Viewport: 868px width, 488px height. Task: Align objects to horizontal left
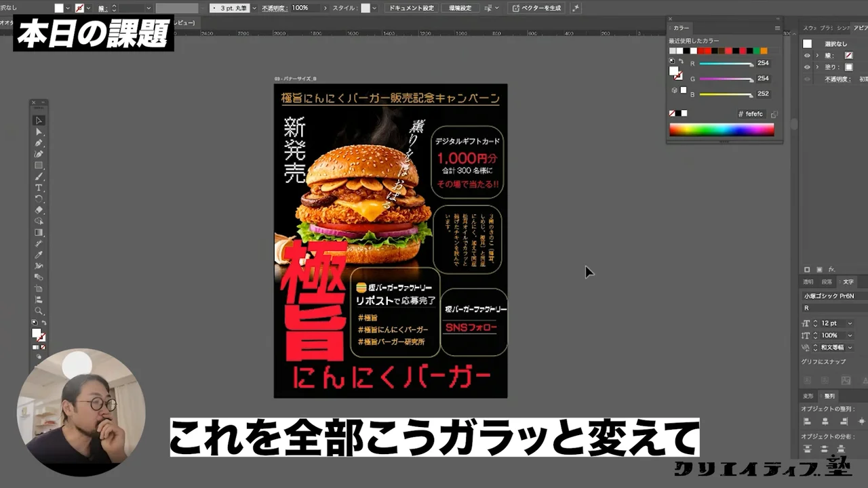coord(808,422)
